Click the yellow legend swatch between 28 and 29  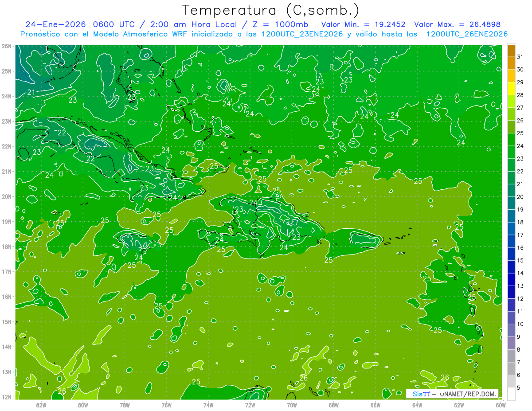pos(511,89)
